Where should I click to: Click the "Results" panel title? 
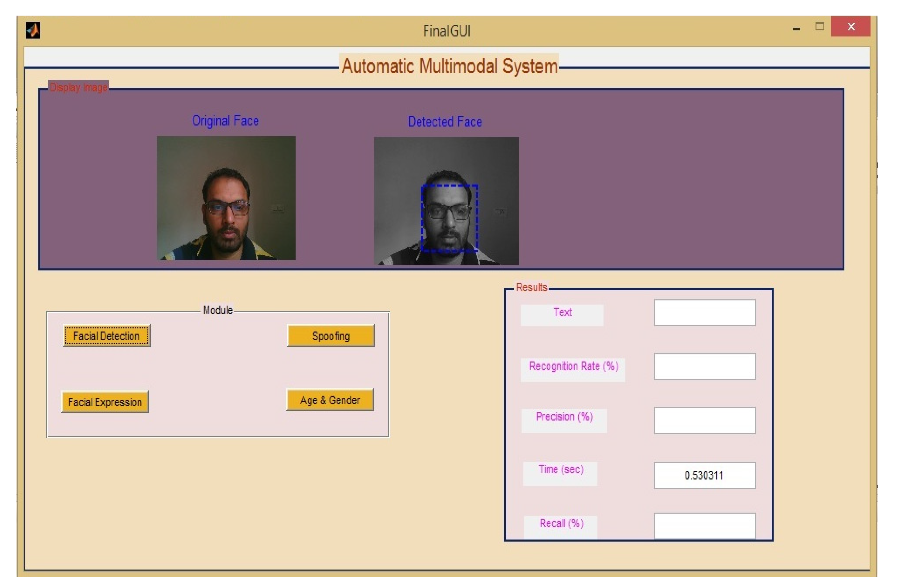point(532,287)
